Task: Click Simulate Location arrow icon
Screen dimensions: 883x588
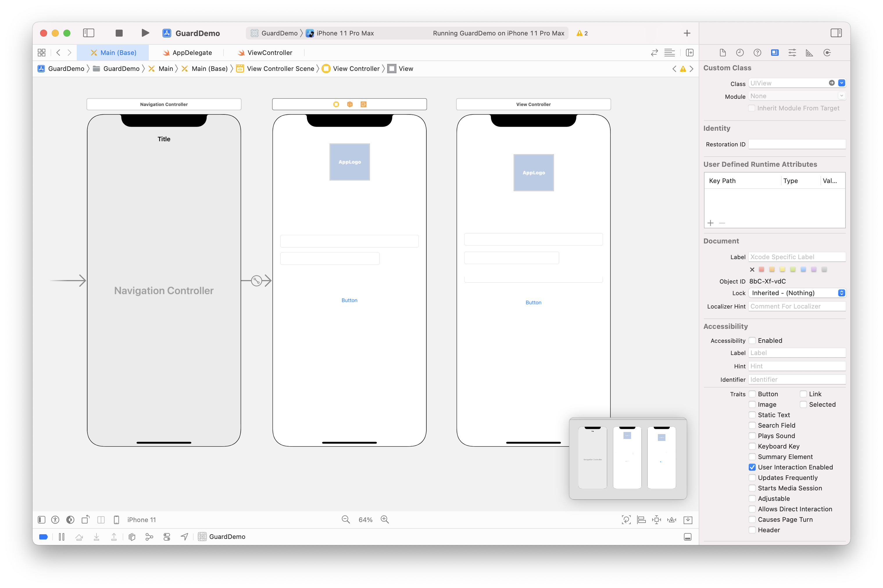Action: pyautogui.click(x=184, y=537)
